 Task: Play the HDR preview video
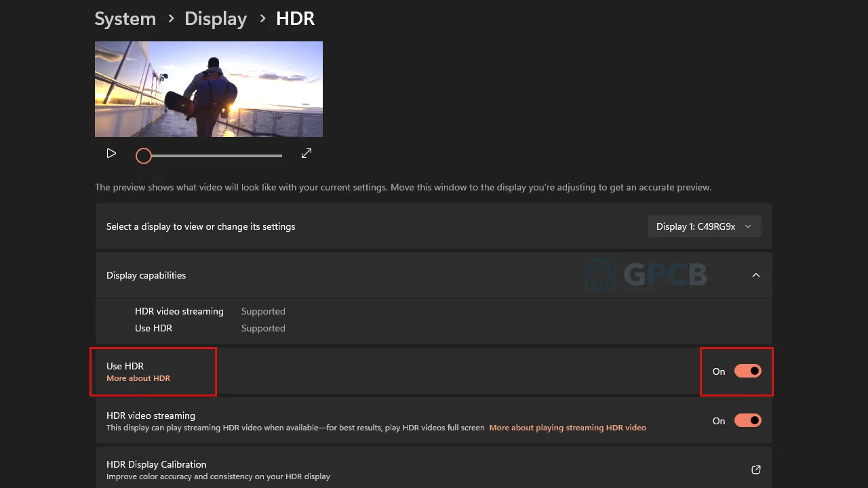coord(111,154)
